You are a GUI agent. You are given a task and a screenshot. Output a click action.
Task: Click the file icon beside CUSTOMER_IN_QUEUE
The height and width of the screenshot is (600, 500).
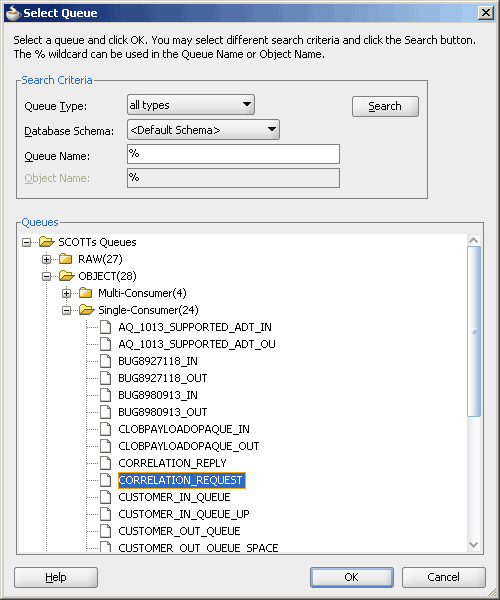[x=106, y=497]
